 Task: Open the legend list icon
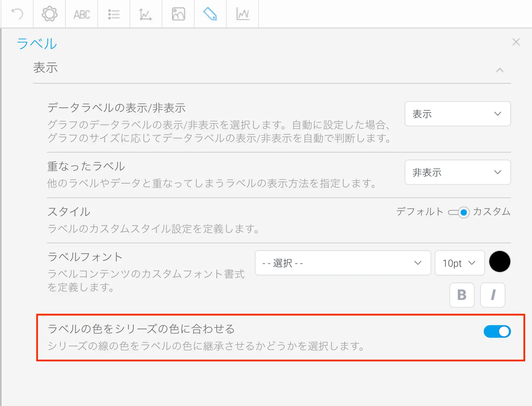[x=114, y=14]
